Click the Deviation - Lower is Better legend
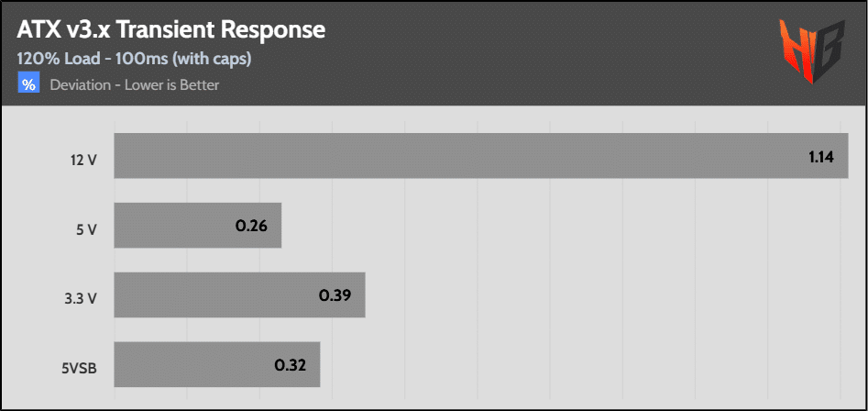This screenshot has width=868, height=411. [x=135, y=85]
